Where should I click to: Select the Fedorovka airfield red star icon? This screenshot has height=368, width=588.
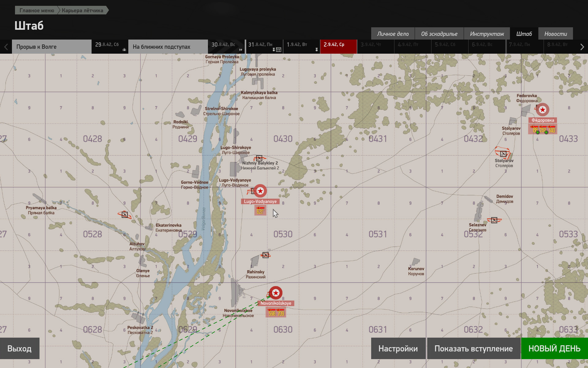[543, 109]
